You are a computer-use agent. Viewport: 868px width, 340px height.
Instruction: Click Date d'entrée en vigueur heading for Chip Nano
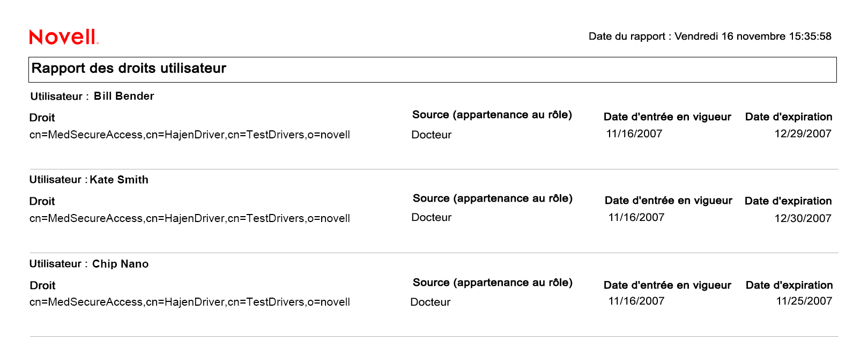click(667, 285)
